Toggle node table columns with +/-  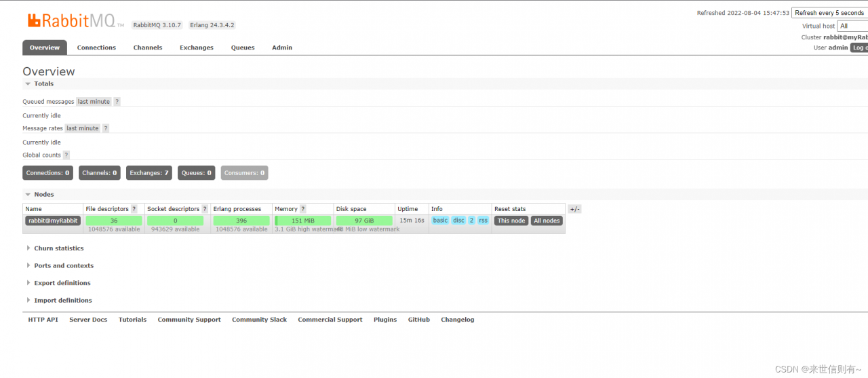click(x=574, y=209)
